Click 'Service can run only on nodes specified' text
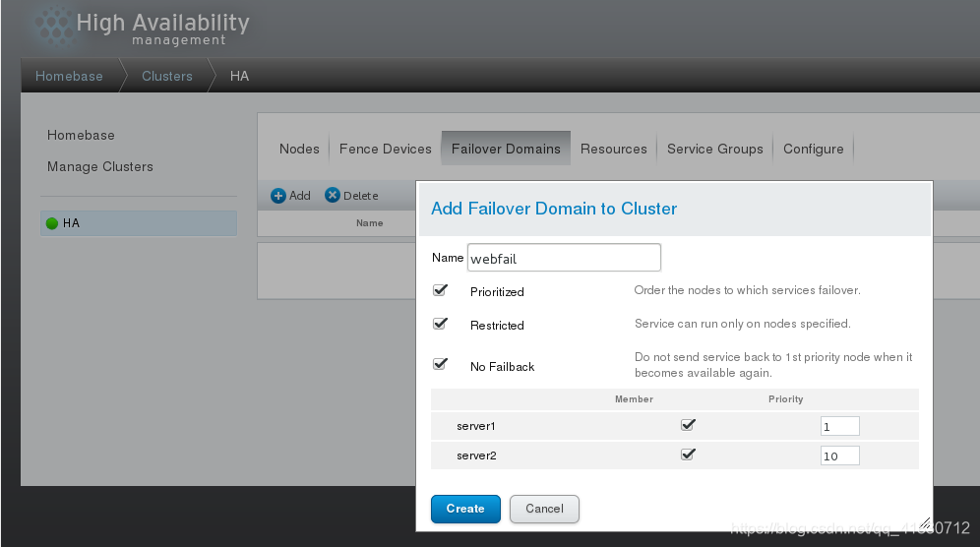The width and height of the screenshot is (980, 547). click(x=743, y=324)
